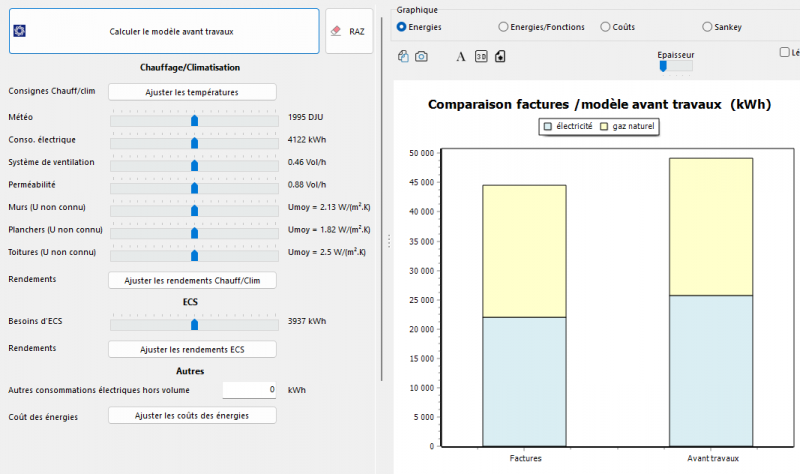800x474 pixels.
Task: Click the gear icon on the Calculer button
Action: click(x=19, y=31)
